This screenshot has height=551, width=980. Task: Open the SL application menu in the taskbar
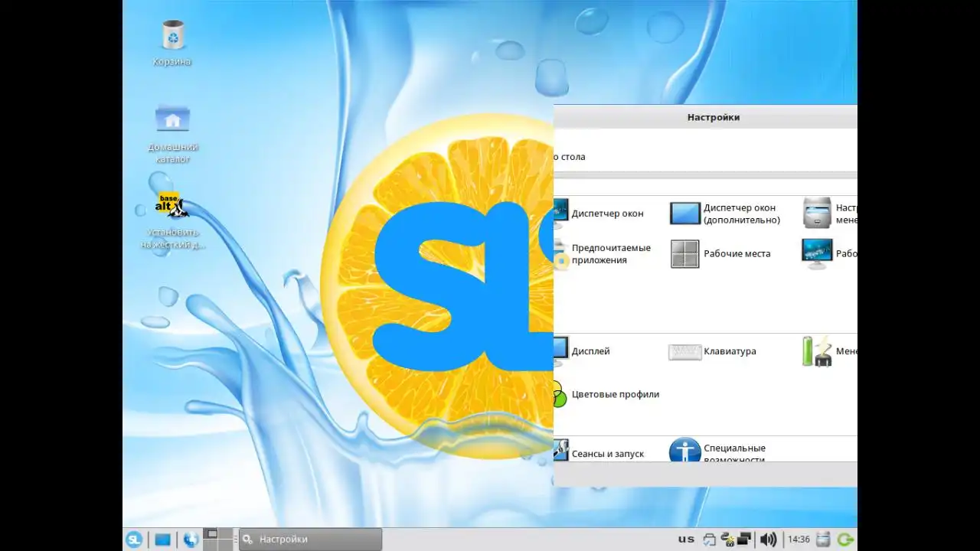click(x=134, y=540)
